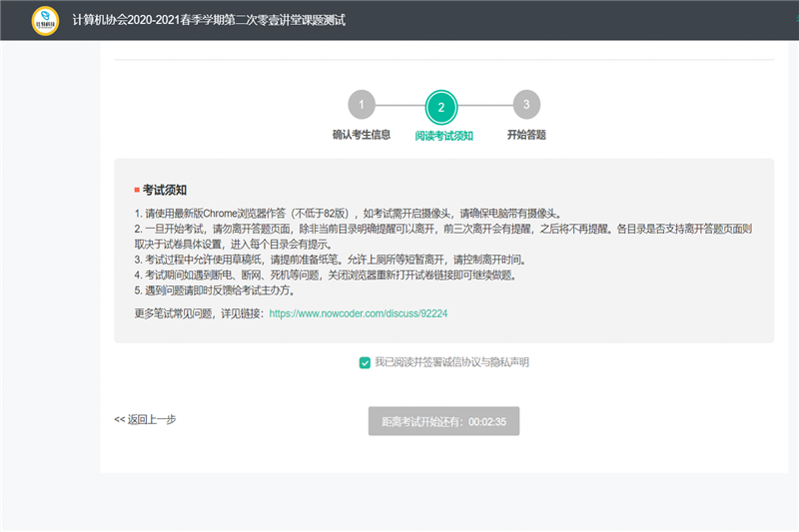Click the organization logo in the header
799x532 pixels.
coord(45,20)
